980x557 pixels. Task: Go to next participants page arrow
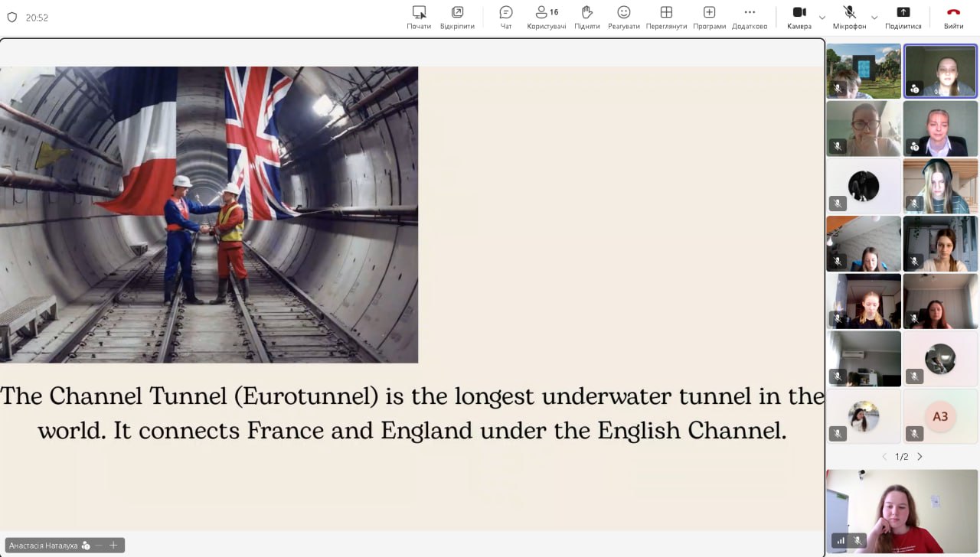click(920, 457)
